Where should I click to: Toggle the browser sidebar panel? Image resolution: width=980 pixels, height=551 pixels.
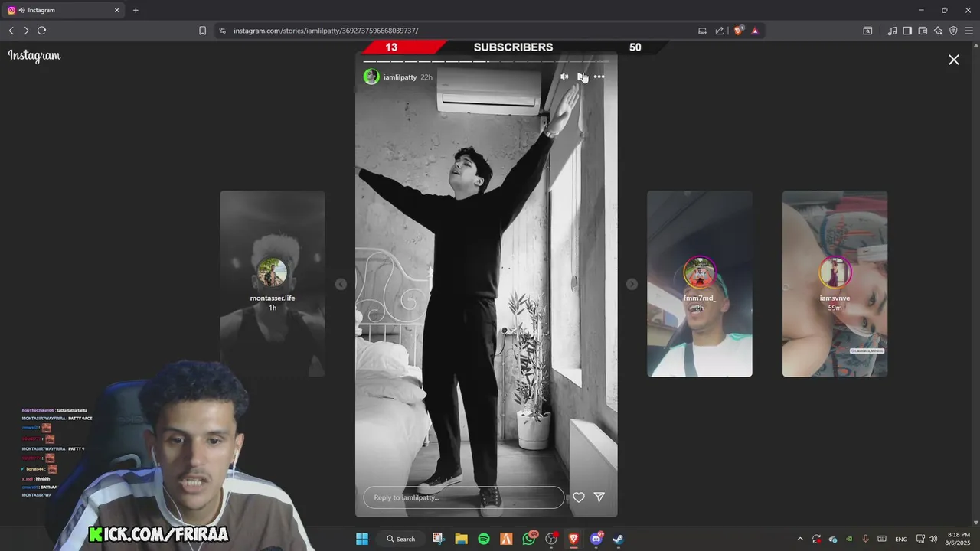907,31
